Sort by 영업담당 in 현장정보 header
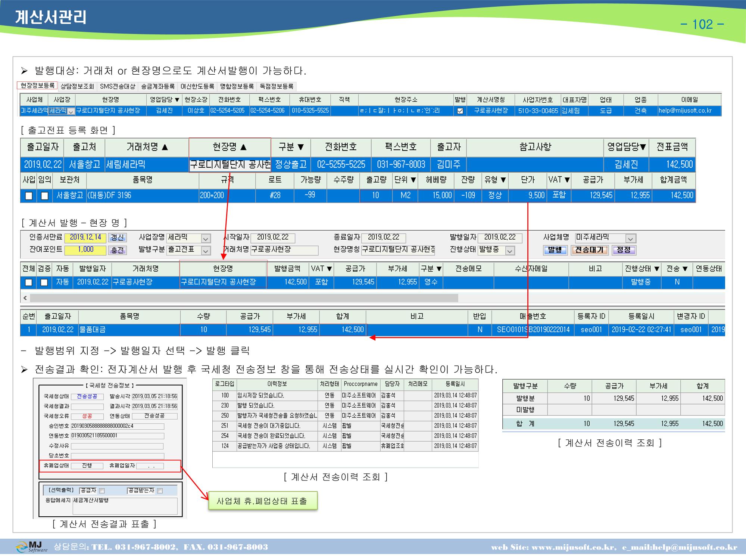The height and width of the screenshot is (560, 746). 165,100
